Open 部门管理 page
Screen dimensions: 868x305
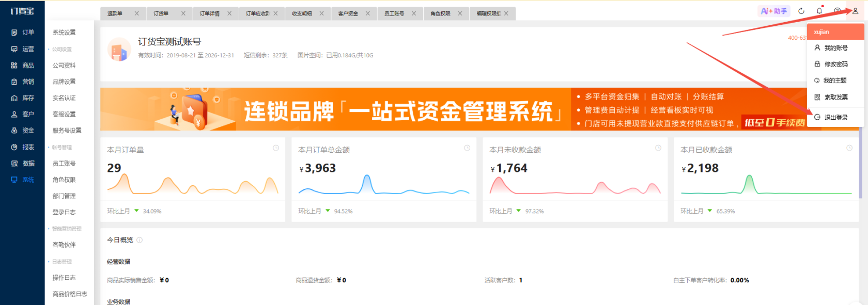[x=64, y=196]
